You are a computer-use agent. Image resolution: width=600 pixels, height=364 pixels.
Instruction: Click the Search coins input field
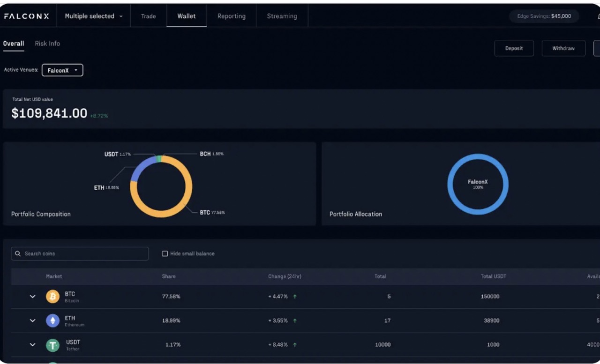80,253
